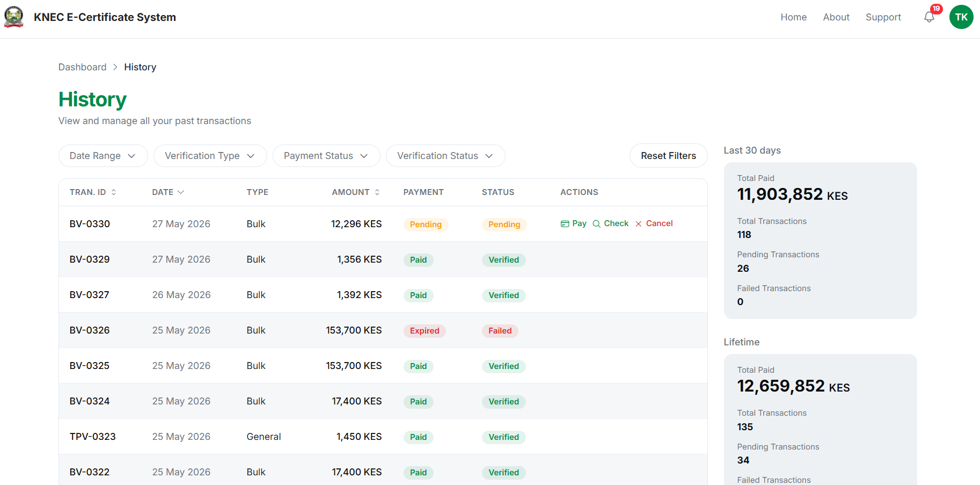Open the notifications bell

[x=929, y=17]
